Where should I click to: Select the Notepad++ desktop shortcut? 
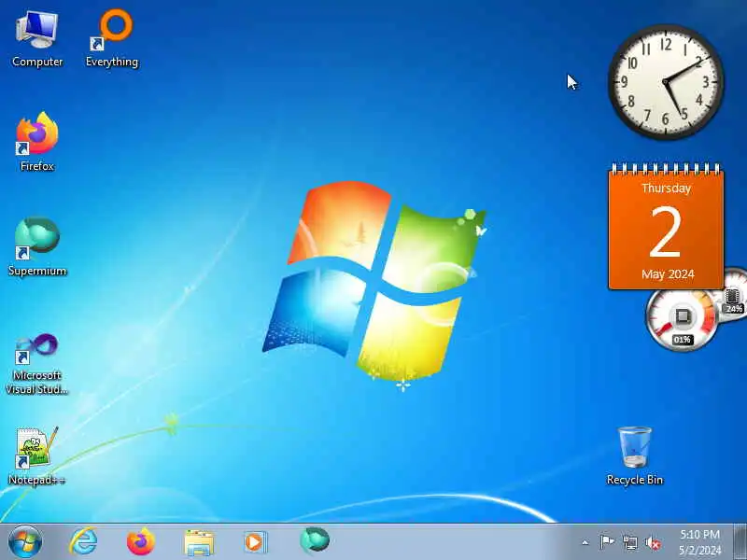tap(37, 456)
